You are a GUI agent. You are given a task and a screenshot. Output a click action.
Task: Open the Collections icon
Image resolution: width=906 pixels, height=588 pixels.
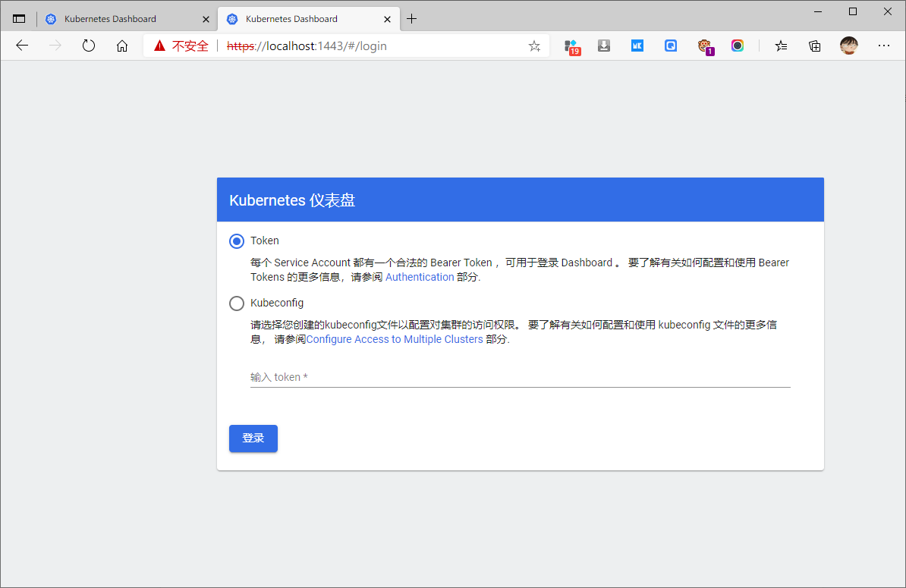click(x=815, y=46)
